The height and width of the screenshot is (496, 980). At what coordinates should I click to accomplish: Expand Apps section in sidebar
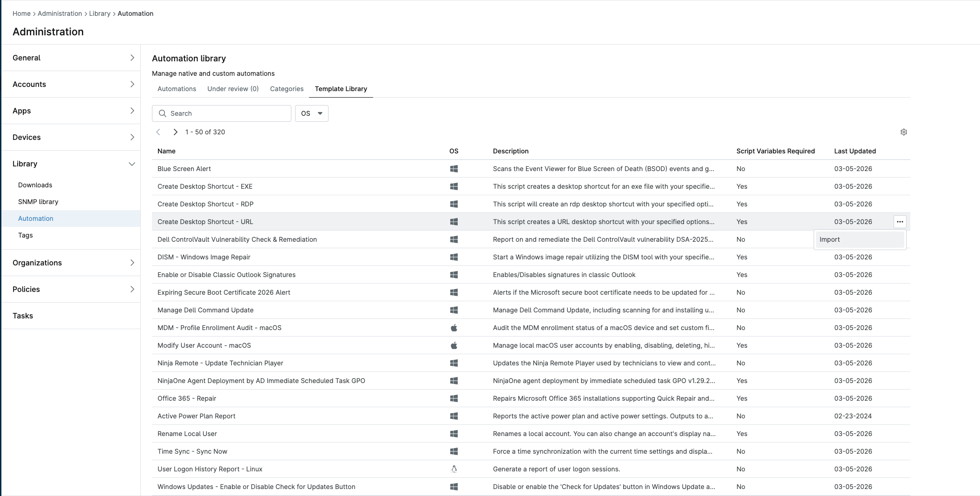[71, 111]
